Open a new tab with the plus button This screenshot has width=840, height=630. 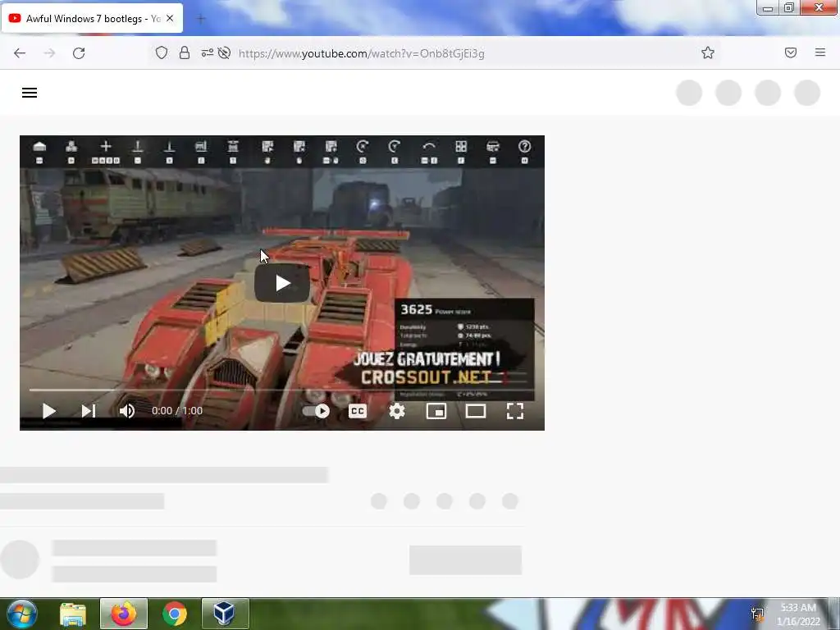(201, 20)
